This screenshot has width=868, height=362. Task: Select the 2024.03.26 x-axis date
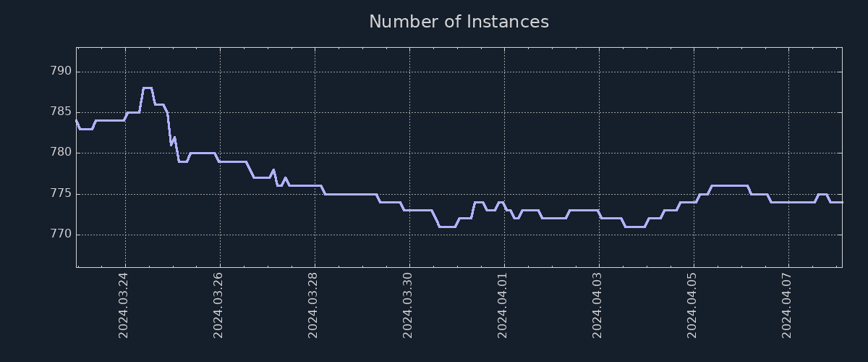218,305
